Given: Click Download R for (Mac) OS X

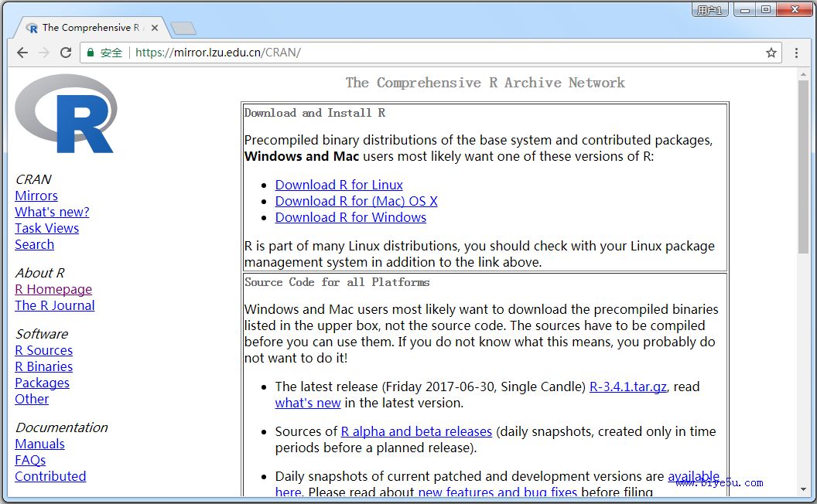Looking at the screenshot, I should [357, 201].
